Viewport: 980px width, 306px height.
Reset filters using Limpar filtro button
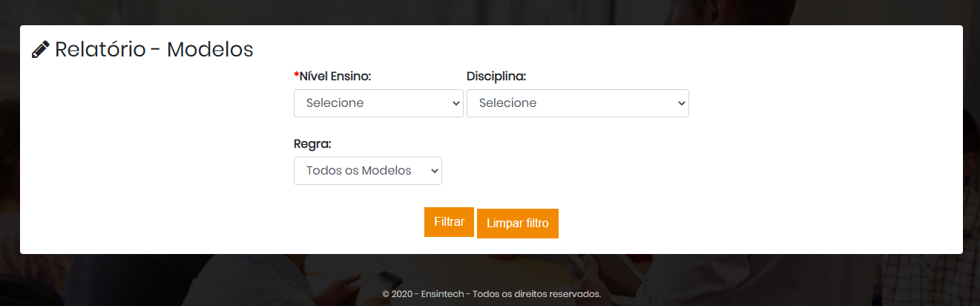click(517, 224)
